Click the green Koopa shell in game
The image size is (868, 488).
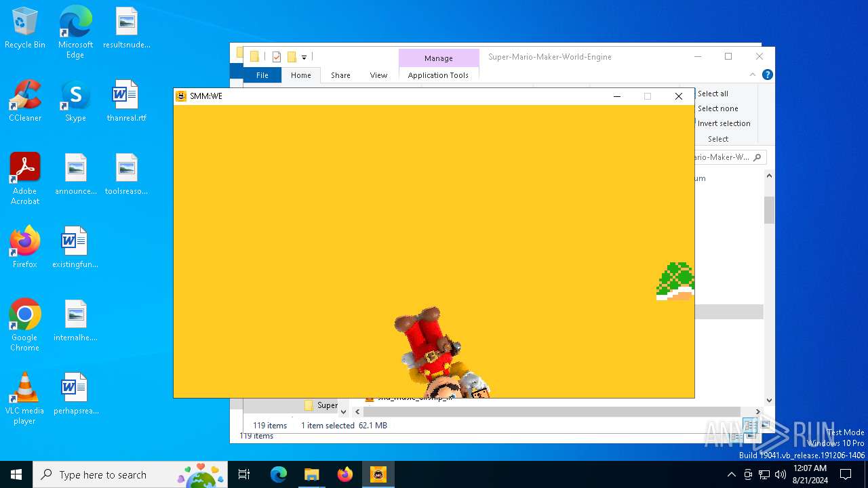(675, 281)
